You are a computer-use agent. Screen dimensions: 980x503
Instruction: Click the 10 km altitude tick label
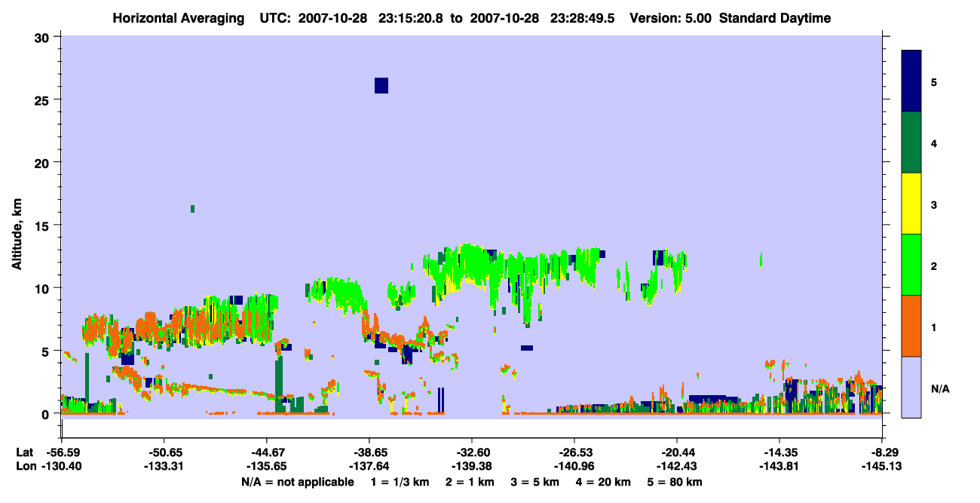pos(42,288)
